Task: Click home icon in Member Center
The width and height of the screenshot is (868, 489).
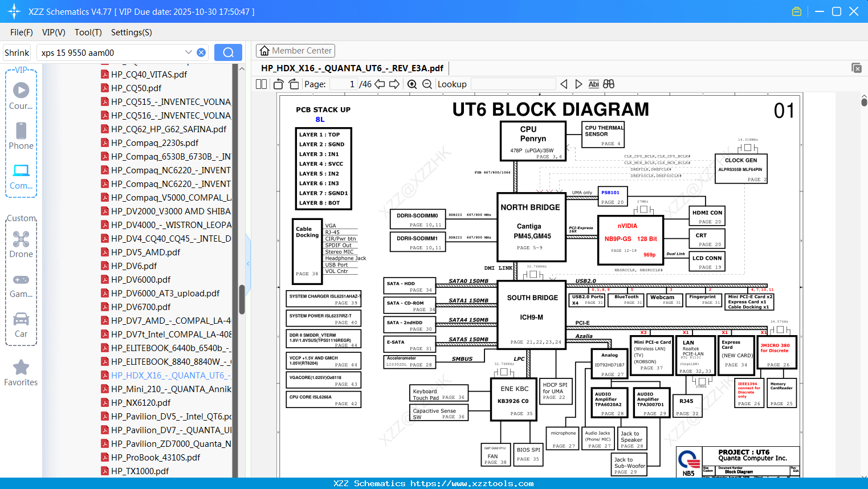Action: coord(264,51)
